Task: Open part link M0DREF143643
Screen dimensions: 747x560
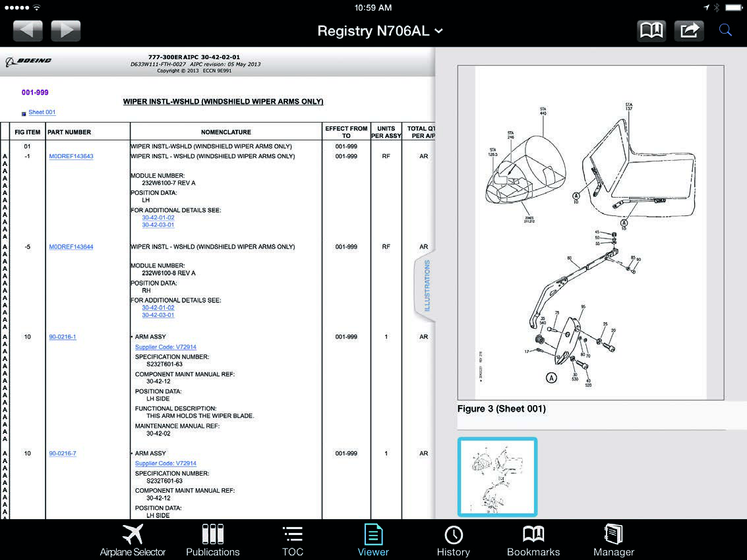Action: point(71,156)
